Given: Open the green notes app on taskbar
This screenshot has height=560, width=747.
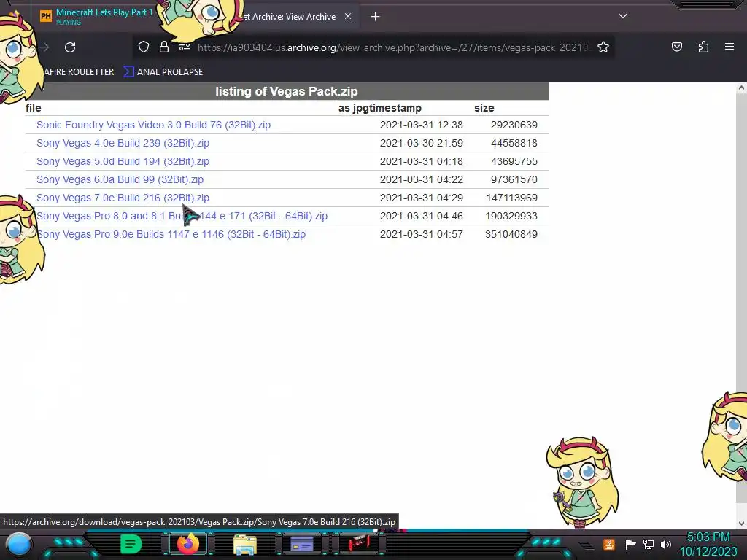Looking at the screenshot, I should (131, 544).
